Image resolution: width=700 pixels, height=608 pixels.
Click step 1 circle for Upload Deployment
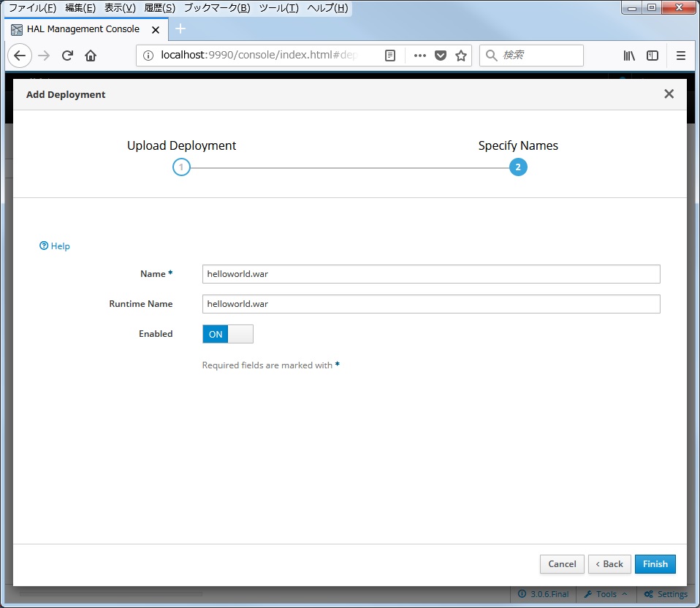pos(181,167)
